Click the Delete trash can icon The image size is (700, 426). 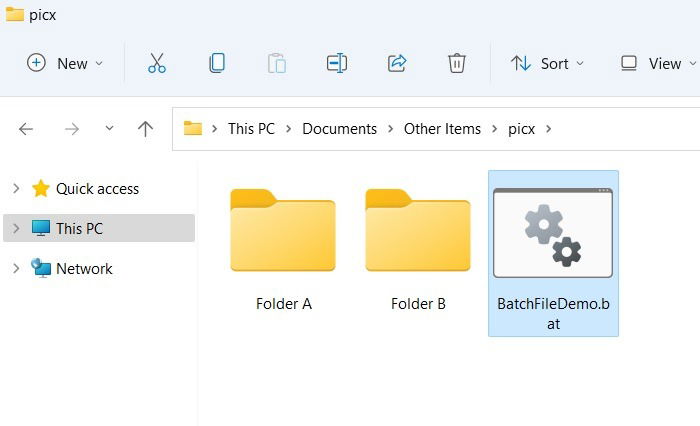pos(457,63)
